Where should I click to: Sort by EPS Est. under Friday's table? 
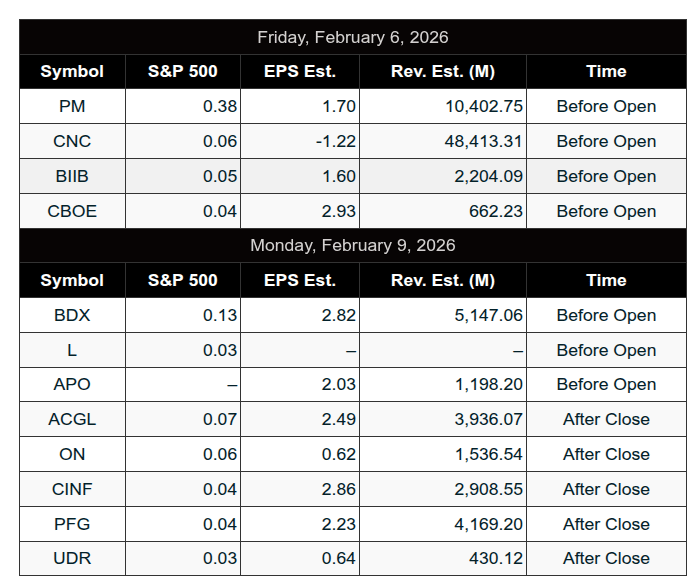(299, 72)
